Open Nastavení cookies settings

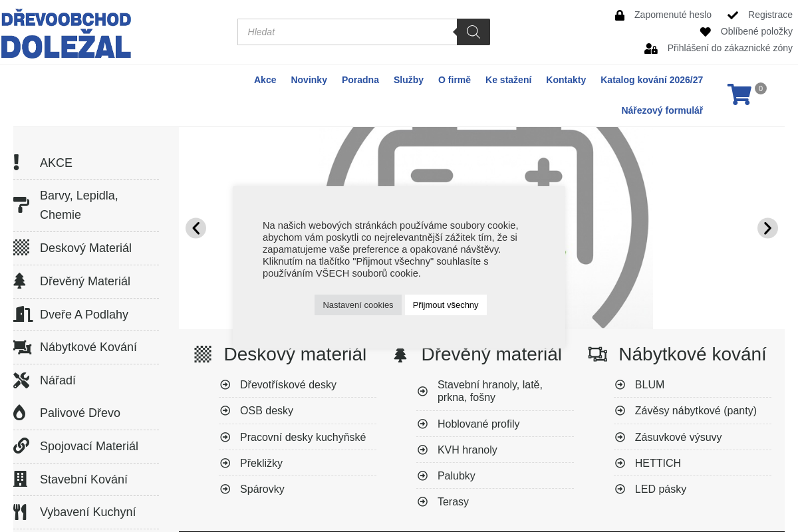(358, 305)
